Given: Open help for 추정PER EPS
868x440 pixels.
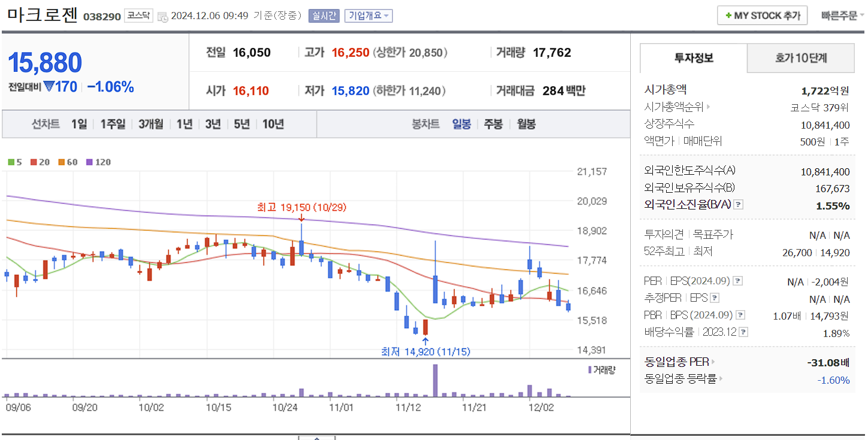Looking at the screenshot, I should 715,298.
